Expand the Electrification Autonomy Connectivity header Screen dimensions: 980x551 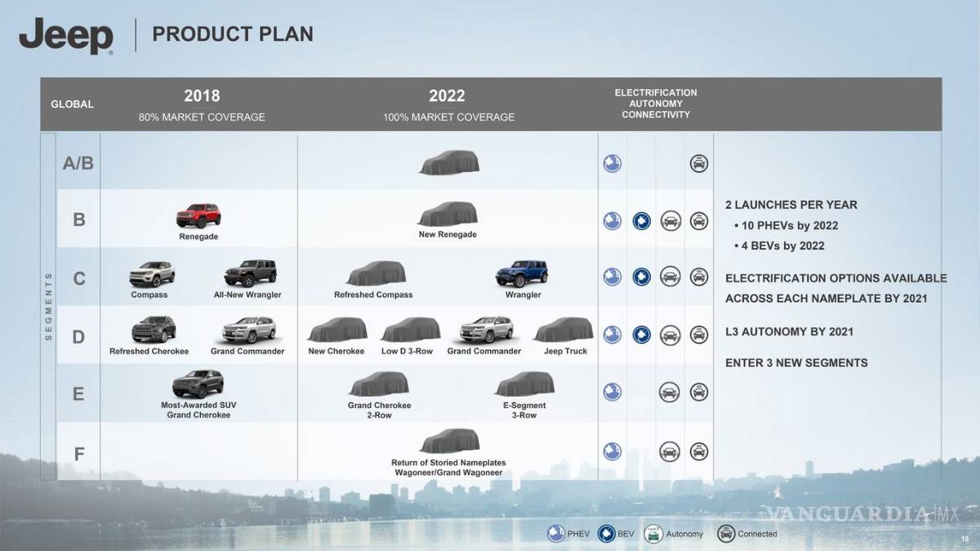click(x=656, y=103)
